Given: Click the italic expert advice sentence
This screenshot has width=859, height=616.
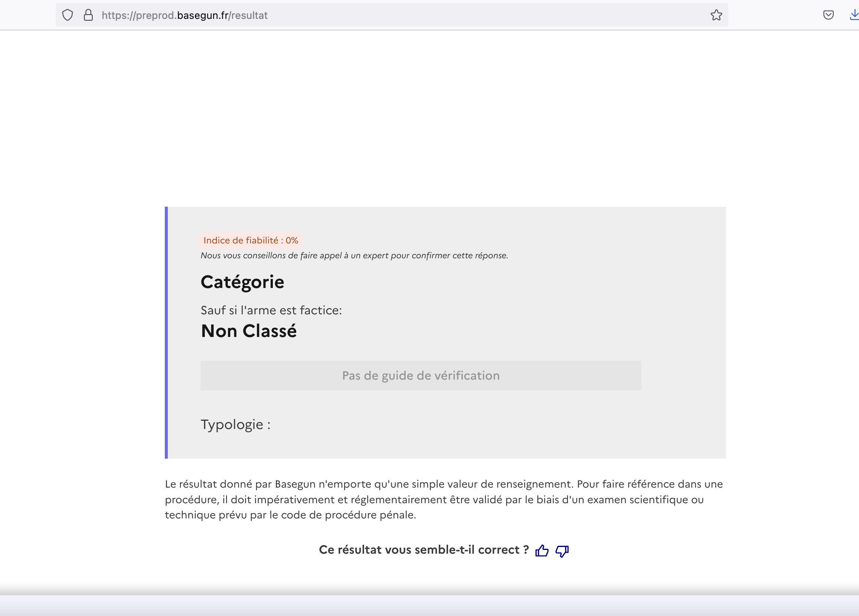Looking at the screenshot, I should pyautogui.click(x=354, y=256).
